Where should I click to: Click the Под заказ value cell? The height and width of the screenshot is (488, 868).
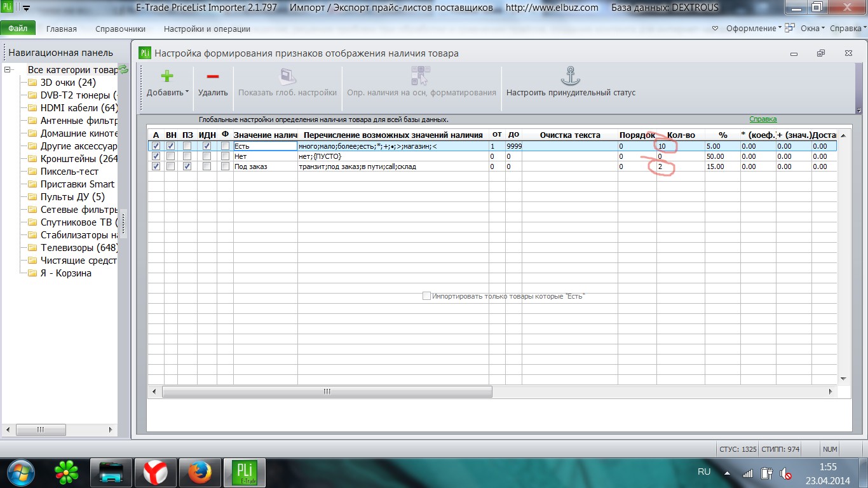(x=265, y=166)
